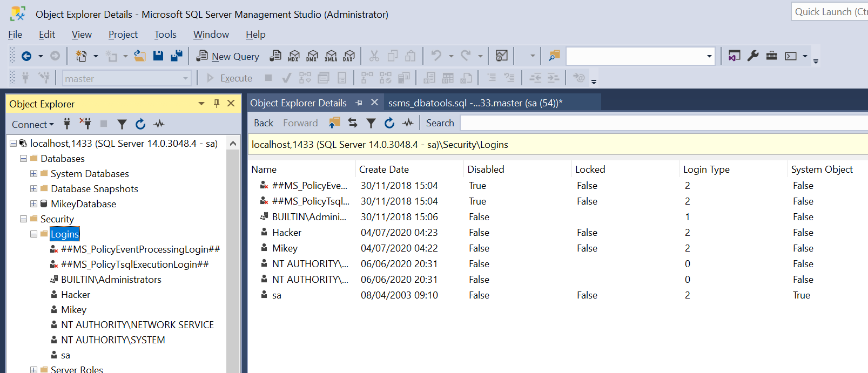Collapse the Security folder node
The height and width of the screenshot is (373, 868).
click(23, 219)
